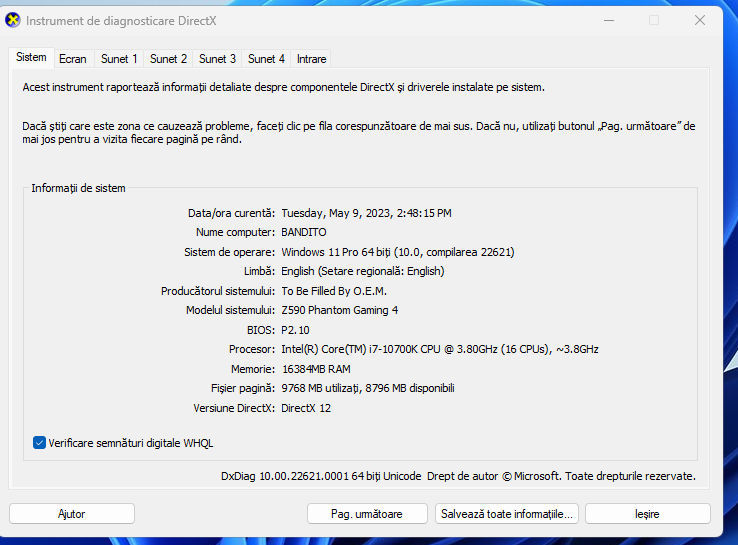Viewport: 738px width, 545px height.
Task: Click the DirectX diagnostic icon in title bar
Action: [x=13, y=20]
